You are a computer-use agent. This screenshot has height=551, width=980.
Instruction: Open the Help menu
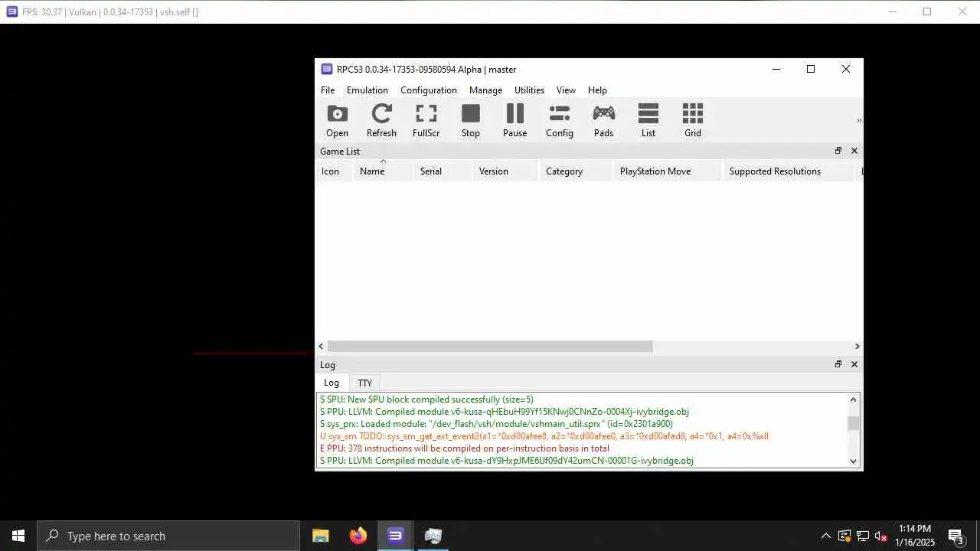597,90
